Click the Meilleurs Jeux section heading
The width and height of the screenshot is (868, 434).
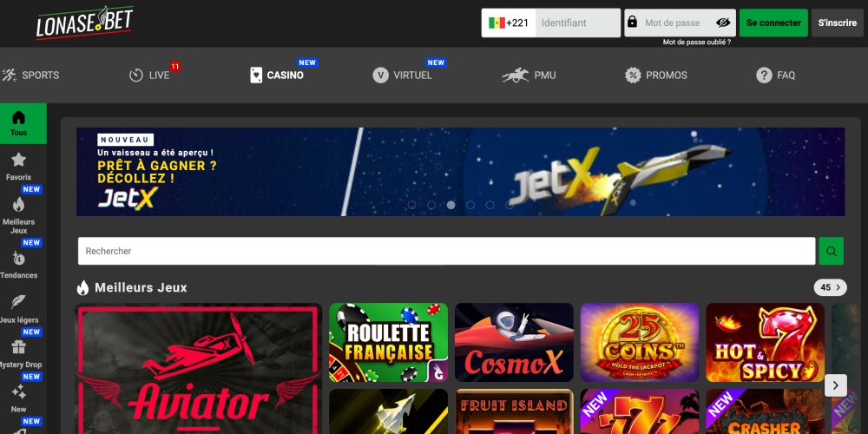(141, 288)
